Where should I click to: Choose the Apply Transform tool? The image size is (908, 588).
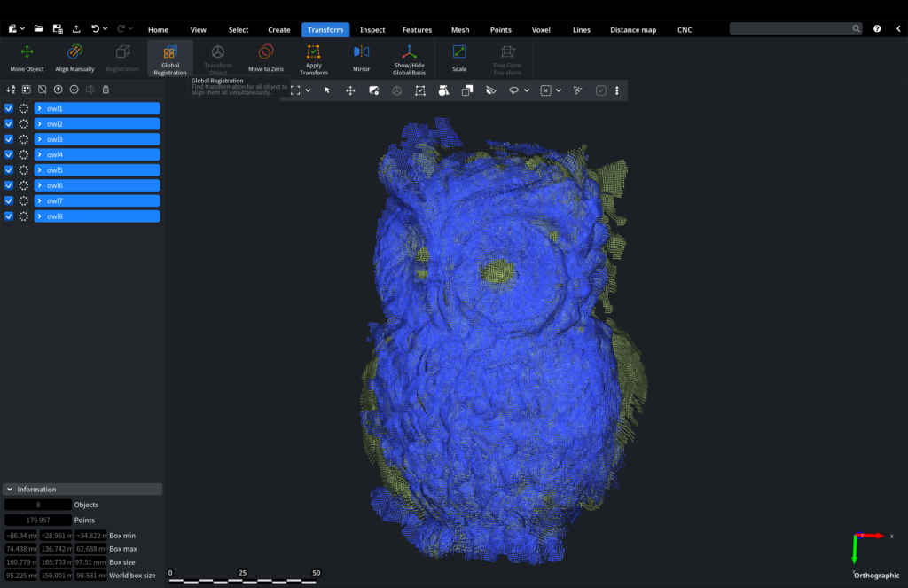coord(313,58)
